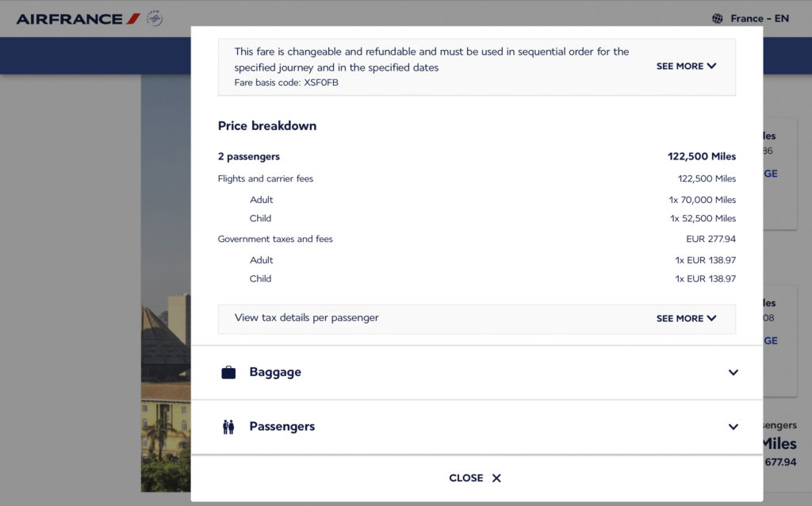The image size is (812, 506).
Task: Click the suitcase icon in the Baggage row
Action: [228, 373]
